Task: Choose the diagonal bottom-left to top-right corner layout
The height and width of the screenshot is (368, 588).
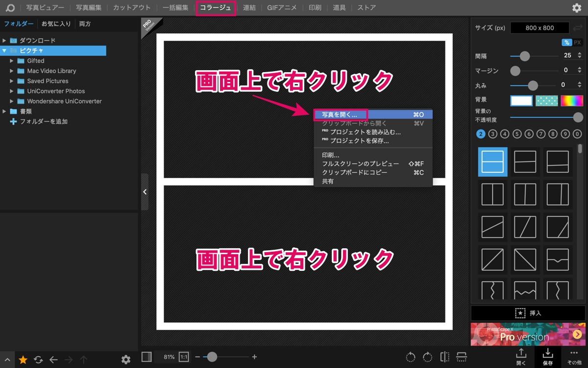Action: pyautogui.click(x=492, y=260)
